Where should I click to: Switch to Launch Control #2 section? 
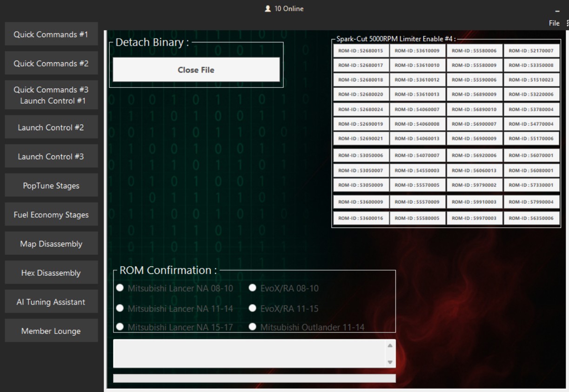[51, 127]
